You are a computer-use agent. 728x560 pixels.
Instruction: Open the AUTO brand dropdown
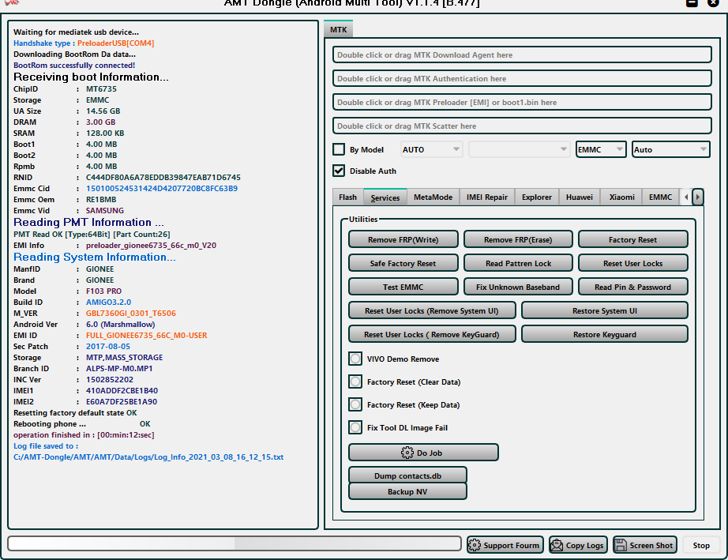point(431,149)
